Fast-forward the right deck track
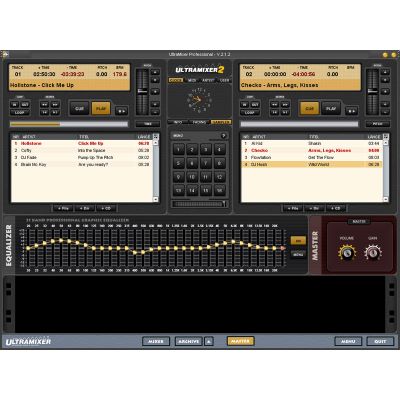The image size is (400, 400). click(285, 105)
